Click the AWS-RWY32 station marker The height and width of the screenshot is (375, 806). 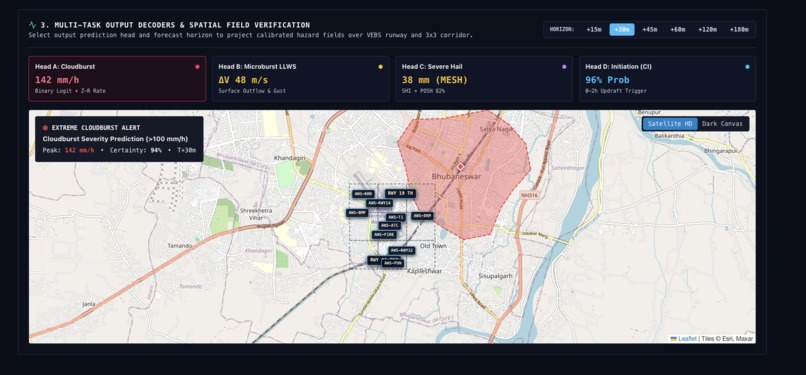[402, 250]
